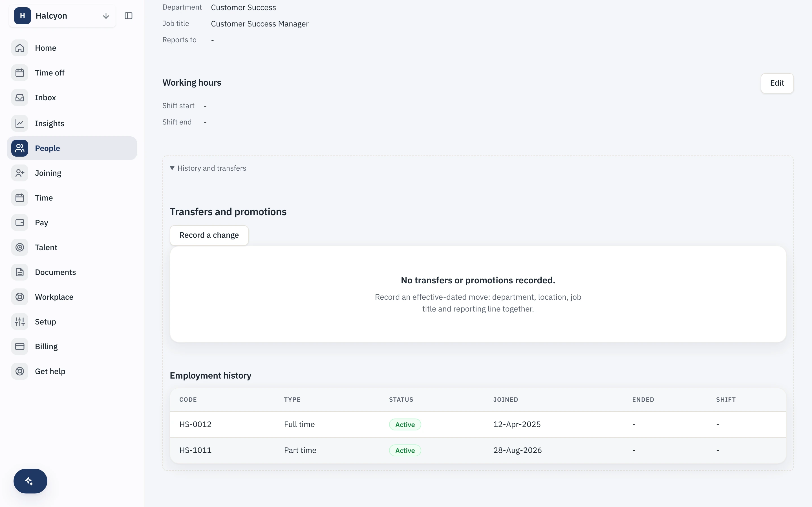Click the arrow next to Halcyon
This screenshot has height=507, width=812.
pyautogui.click(x=106, y=16)
